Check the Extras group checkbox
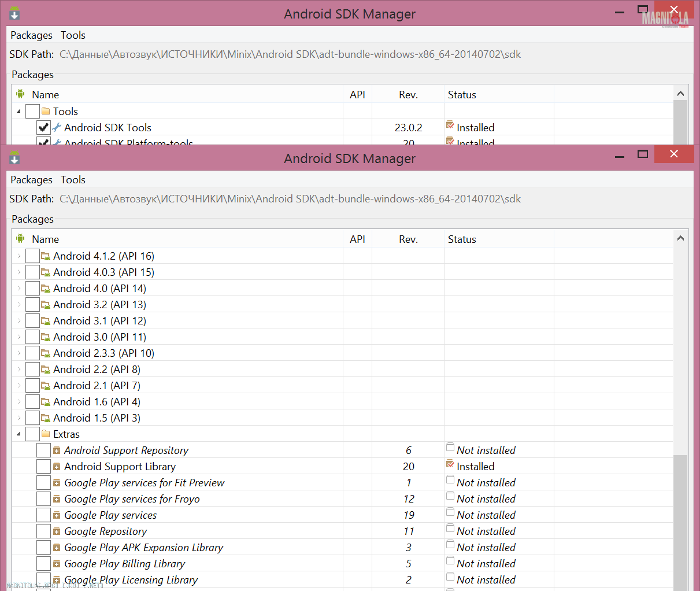 click(32, 434)
